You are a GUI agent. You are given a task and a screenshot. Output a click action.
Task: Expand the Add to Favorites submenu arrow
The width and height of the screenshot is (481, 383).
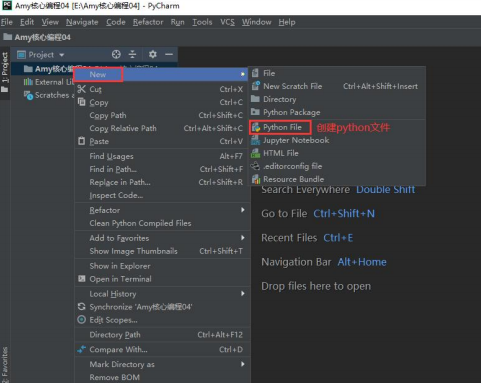click(x=243, y=238)
